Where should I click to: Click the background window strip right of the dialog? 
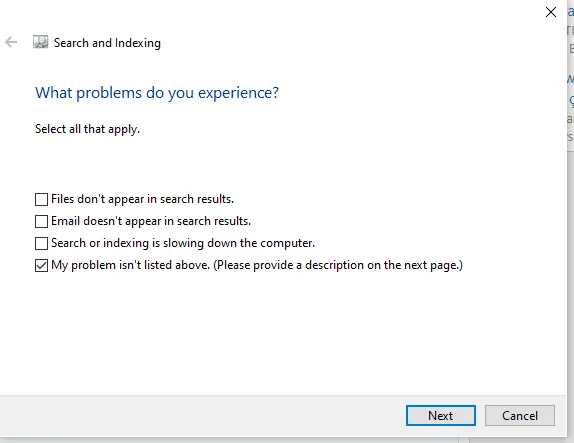pos(570,73)
